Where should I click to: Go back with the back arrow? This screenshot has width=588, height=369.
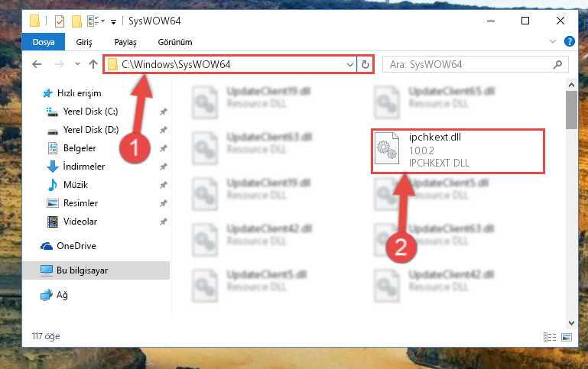[x=37, y=64]
